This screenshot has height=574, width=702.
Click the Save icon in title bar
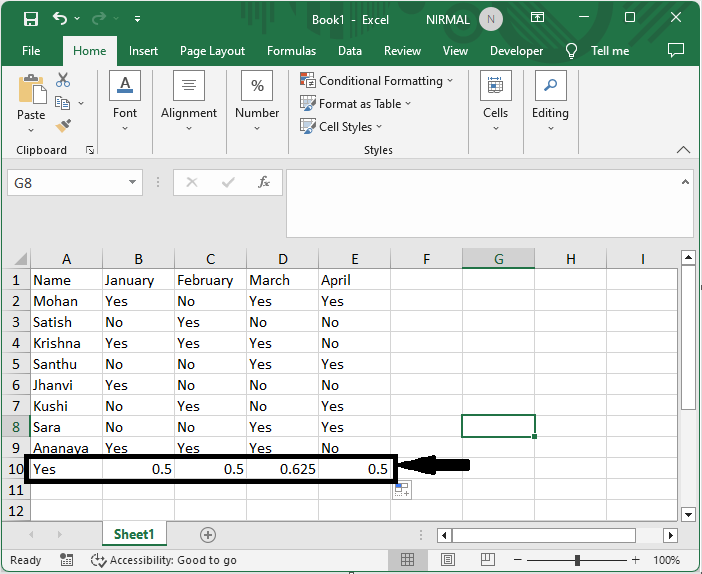coord(31,19)
